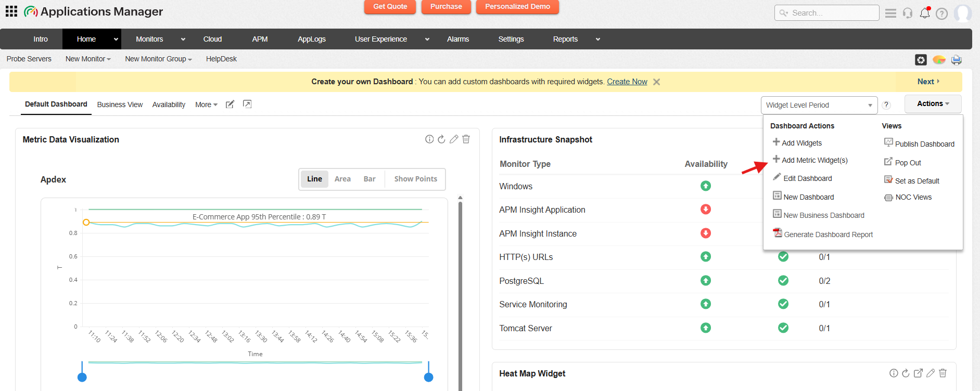Delete the Heat Map Widget
980x391 pixels.
(x=943, y=373)
